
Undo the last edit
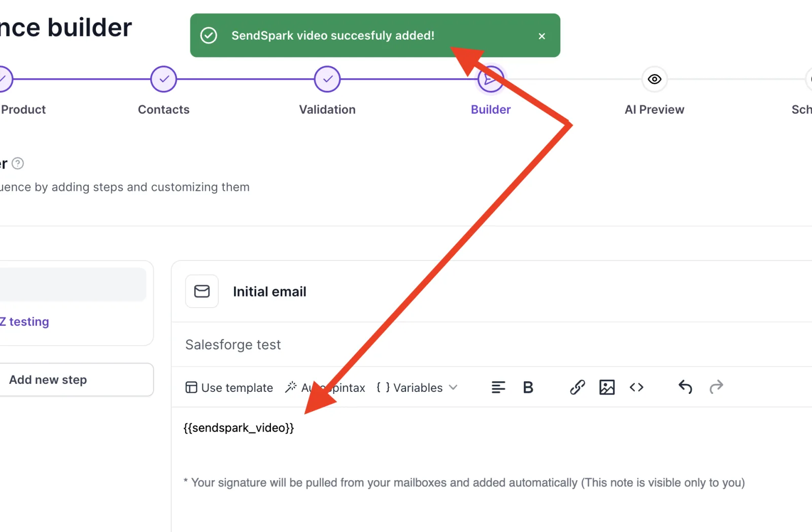pyautogui.click(x=685, y=387)
